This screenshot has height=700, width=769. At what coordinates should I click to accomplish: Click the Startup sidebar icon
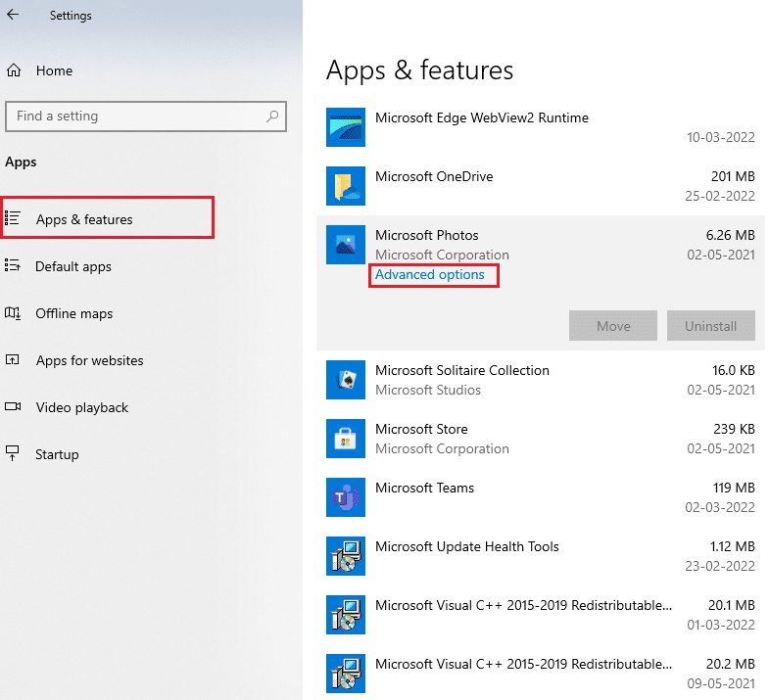(13, 453)
